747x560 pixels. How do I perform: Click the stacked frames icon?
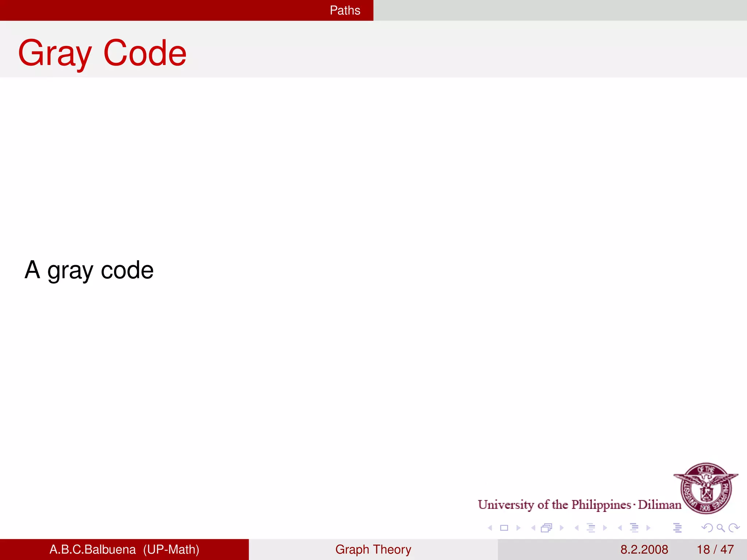(547, 528)
